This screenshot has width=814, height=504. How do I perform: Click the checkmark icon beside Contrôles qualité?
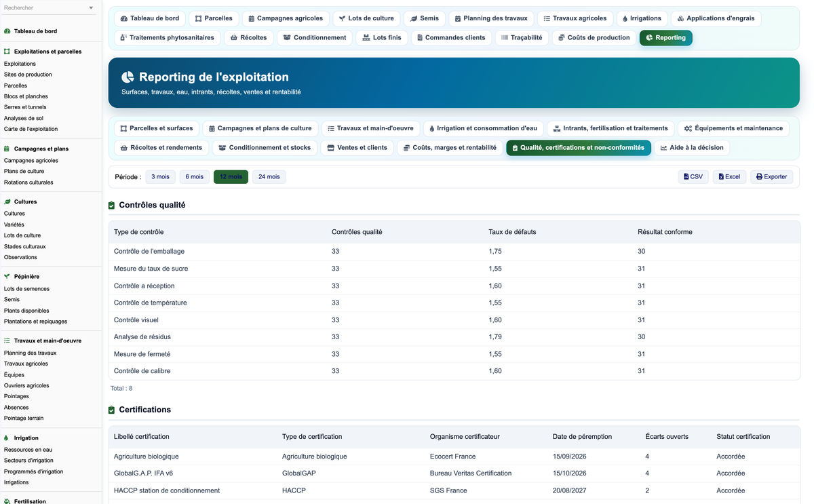112,205
